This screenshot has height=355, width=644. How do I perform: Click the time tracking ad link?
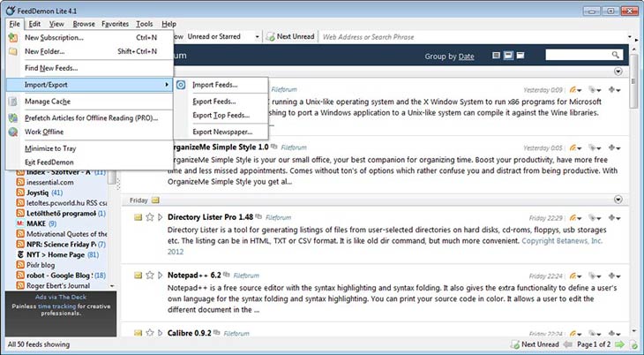(x=57, y=306)
